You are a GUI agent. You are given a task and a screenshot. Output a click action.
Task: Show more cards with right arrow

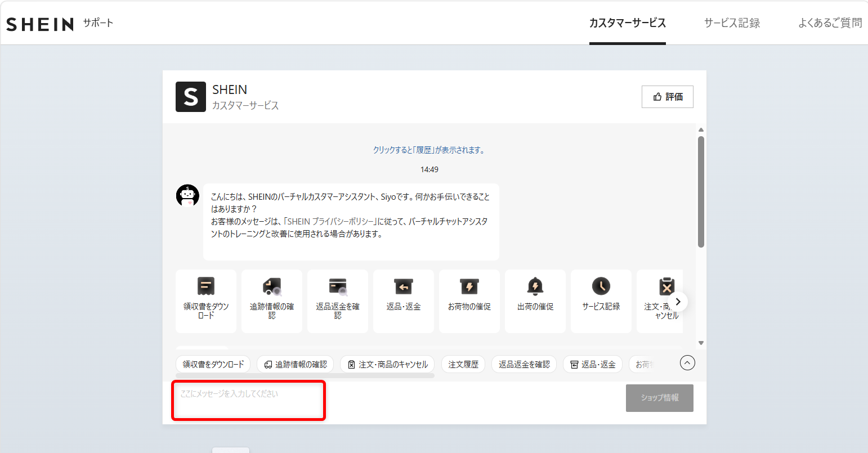coord(678,302)
